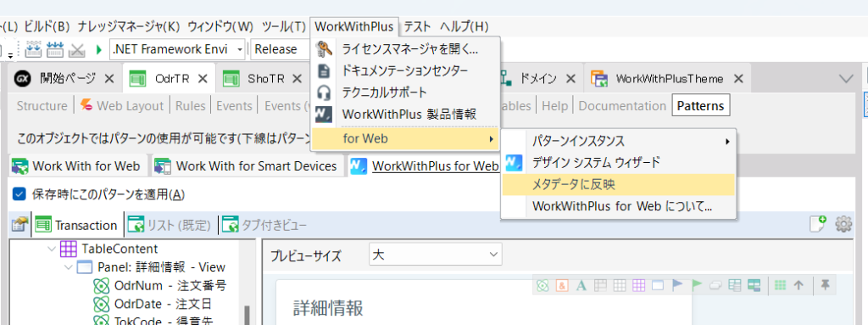Choose WorkWithPlus for Web について
The image size is (868, 325).
tap(618, 206)
